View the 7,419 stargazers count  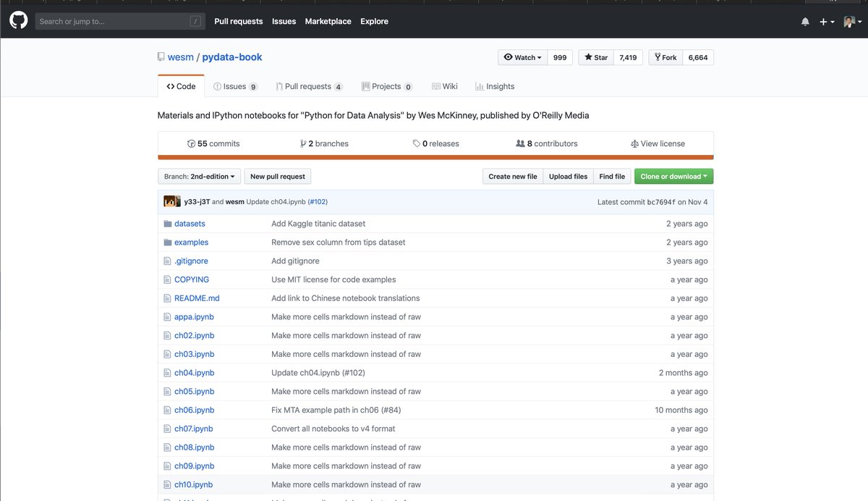point(628,57)
